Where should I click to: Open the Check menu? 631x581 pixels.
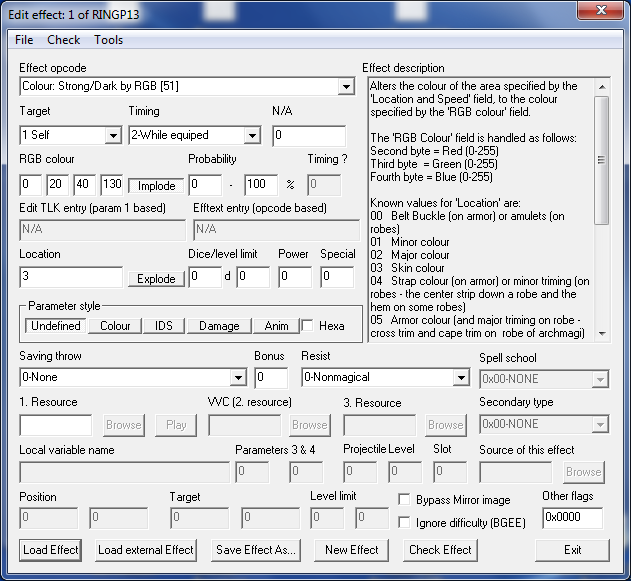pos(64,40)
